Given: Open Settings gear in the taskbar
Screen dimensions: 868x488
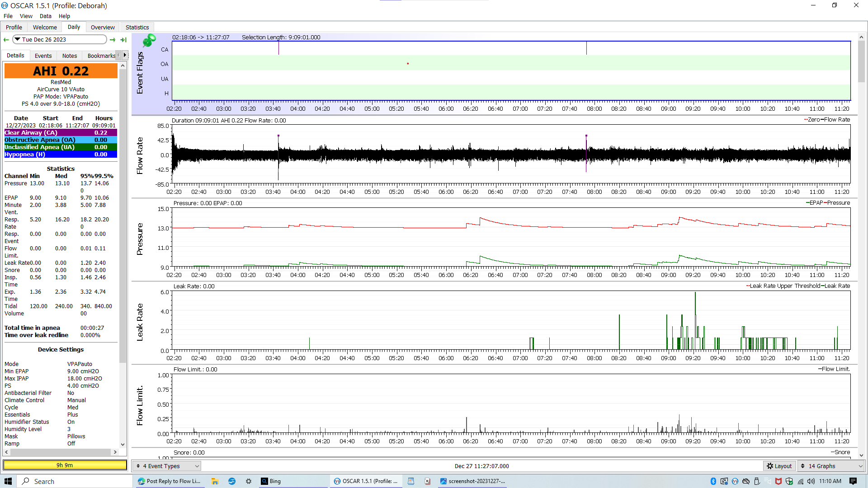Looking at the screenshot, I should tap(248, 481).
